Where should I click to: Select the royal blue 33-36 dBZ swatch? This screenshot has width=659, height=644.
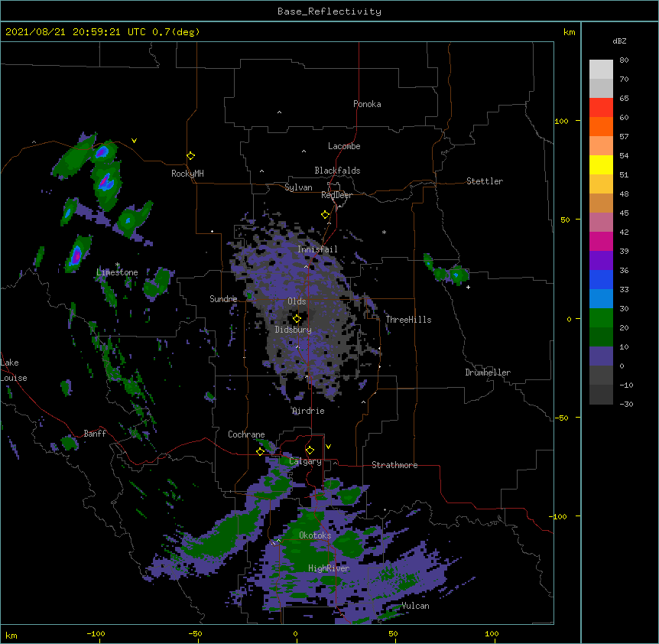pos(601,279)
